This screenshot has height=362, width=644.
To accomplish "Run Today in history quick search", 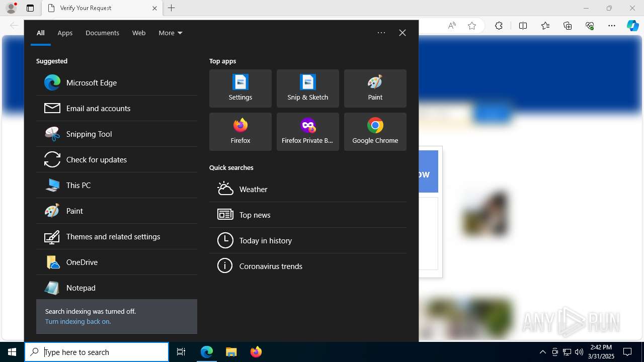I will [x=308, y=240].
